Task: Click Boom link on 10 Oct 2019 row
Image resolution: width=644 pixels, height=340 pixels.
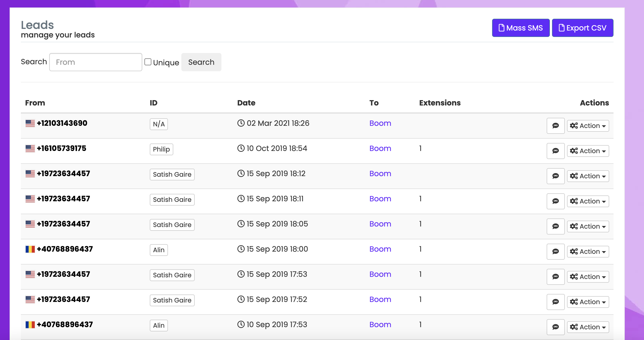Action: point(380,148)
